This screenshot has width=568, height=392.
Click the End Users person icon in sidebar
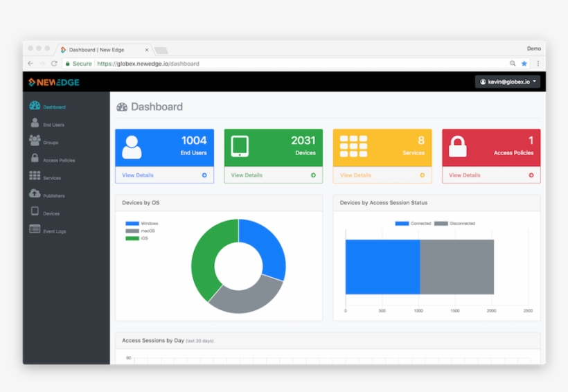click(x=35, y=123)
